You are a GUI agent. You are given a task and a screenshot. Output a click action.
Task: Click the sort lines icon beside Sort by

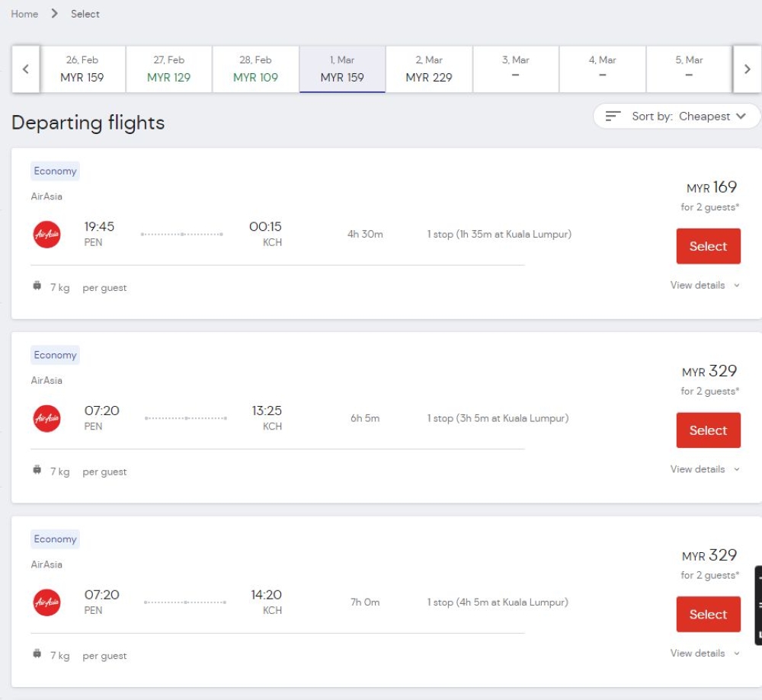tap(613, 117)
